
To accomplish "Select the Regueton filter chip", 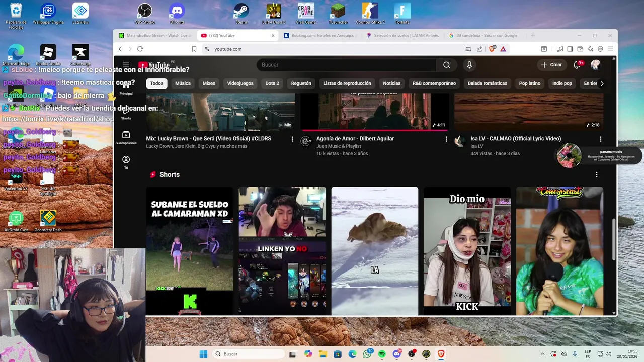I will pos(301,83).
